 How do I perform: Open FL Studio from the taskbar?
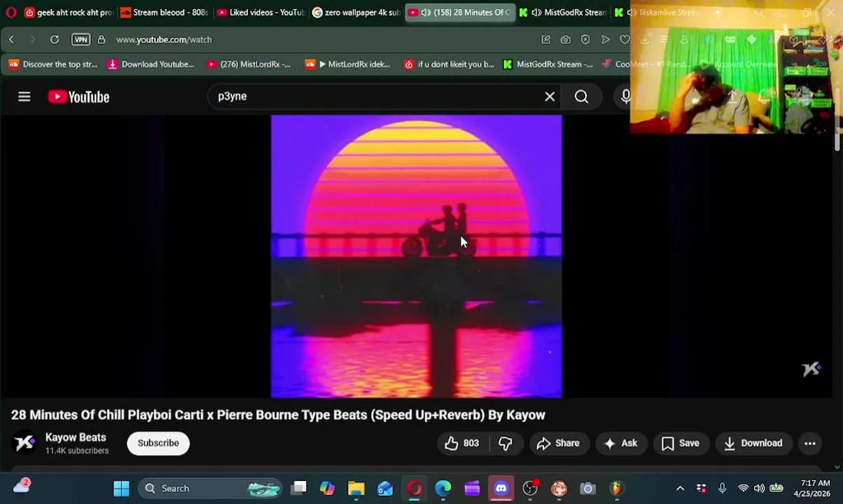tap(616, 489)
